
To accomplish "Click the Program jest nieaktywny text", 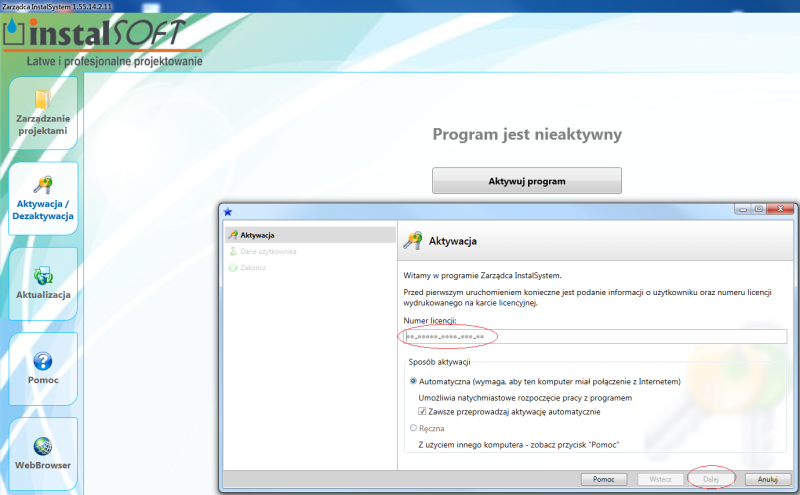I will coord(527,134).
